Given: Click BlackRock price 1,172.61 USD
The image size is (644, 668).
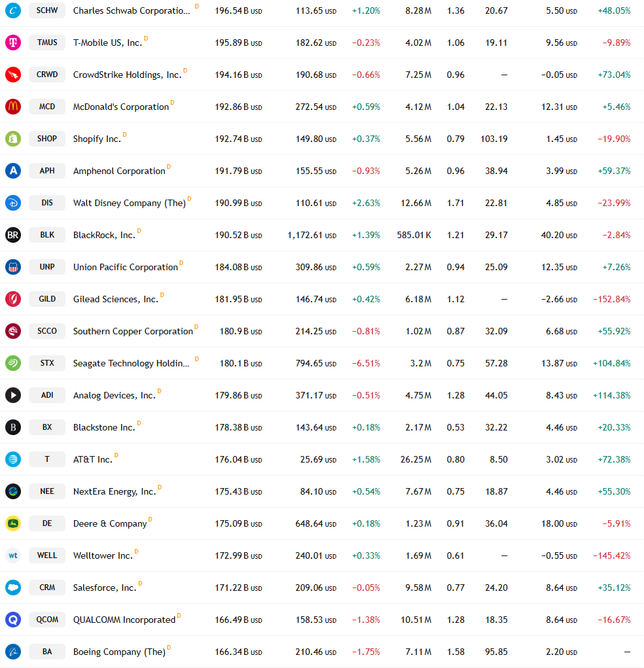Looking at the screenshot, I should (312, 235).
